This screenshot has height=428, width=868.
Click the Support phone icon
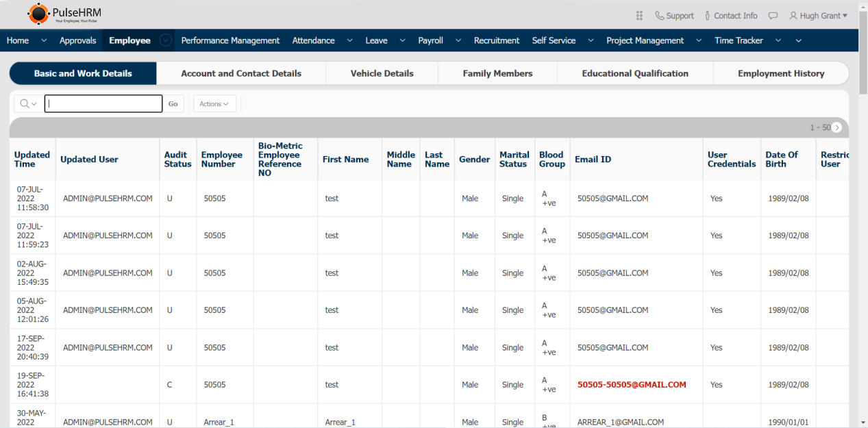[x=659, y=16]
